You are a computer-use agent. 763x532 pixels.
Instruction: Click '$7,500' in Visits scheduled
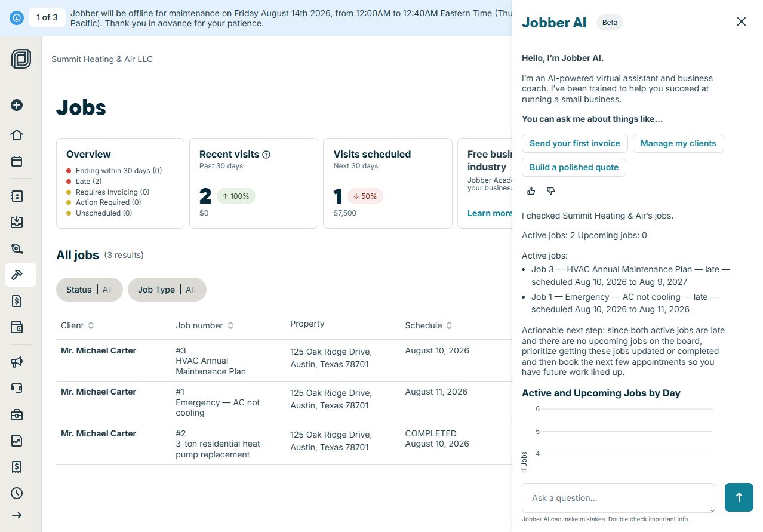[345, 213]
